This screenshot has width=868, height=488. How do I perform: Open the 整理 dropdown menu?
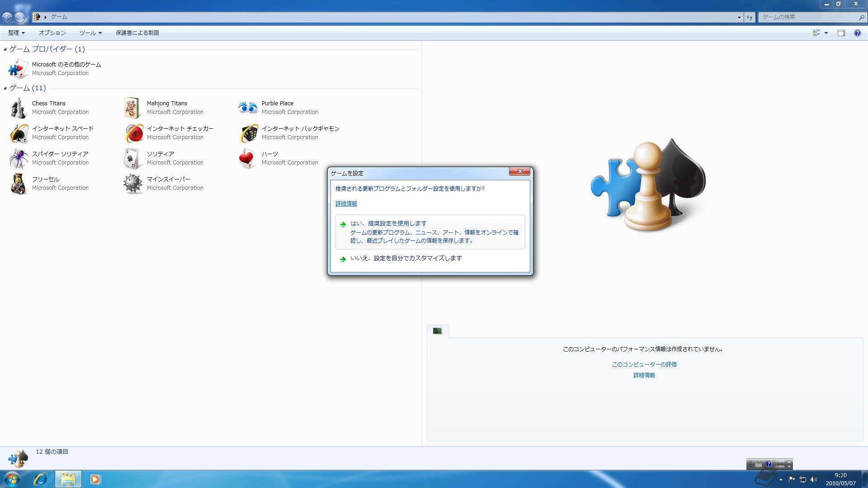coord(16,33)
